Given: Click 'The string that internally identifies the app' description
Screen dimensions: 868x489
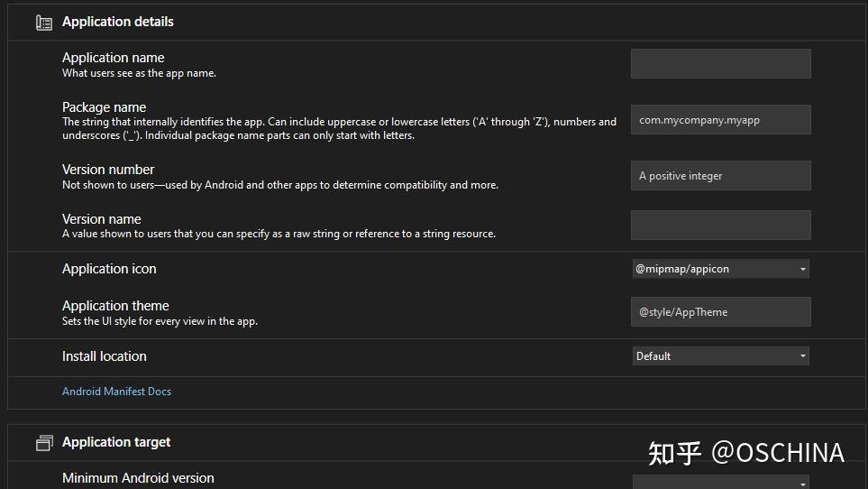Looking at the screenshot, I should click(339, 128).
